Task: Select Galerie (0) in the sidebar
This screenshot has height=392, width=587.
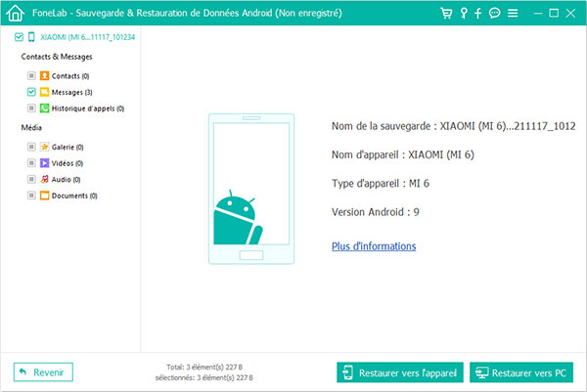Action: point(68,147)
